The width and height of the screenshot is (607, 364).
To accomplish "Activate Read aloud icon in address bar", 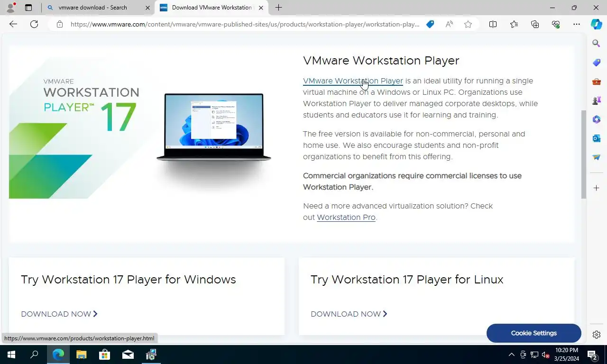I will tap(449, 24).
